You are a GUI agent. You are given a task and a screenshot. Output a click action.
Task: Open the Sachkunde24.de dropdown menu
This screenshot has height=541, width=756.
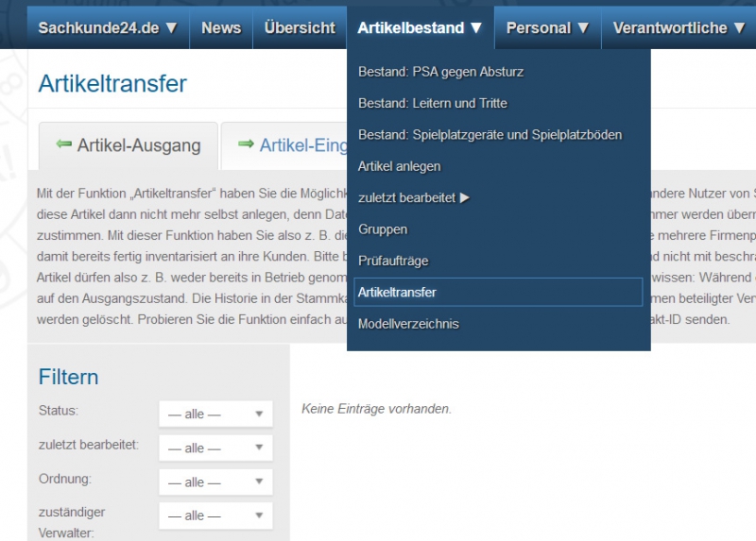pyautogui.click(x=108, y=28)
